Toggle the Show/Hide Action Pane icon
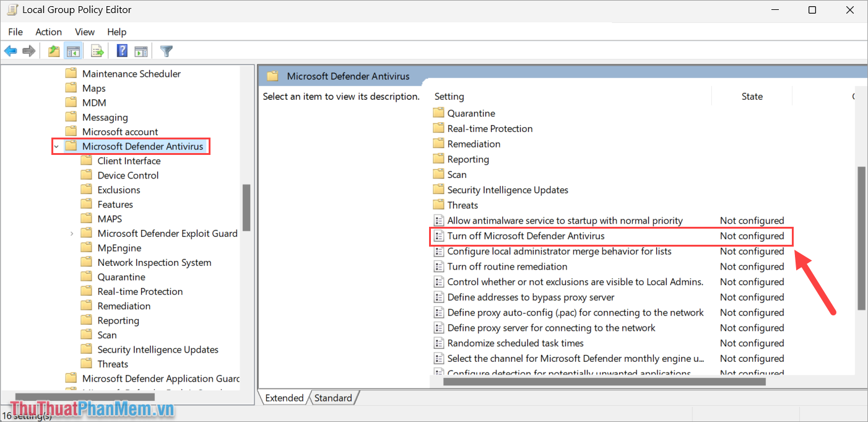 coord(141,50)
